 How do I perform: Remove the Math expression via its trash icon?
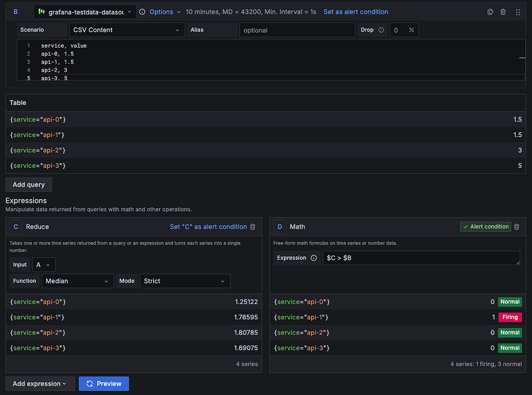517,227
